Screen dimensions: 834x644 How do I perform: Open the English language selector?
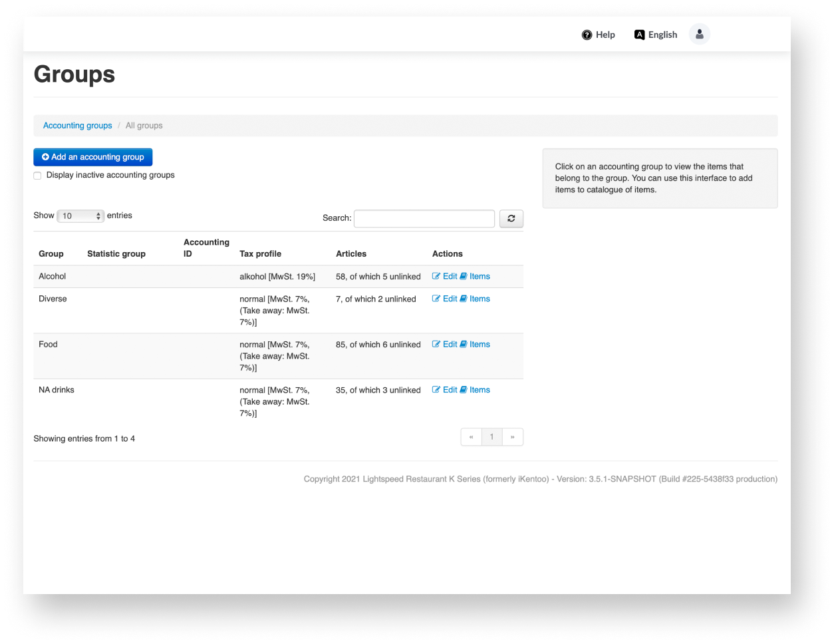point(656,35)
